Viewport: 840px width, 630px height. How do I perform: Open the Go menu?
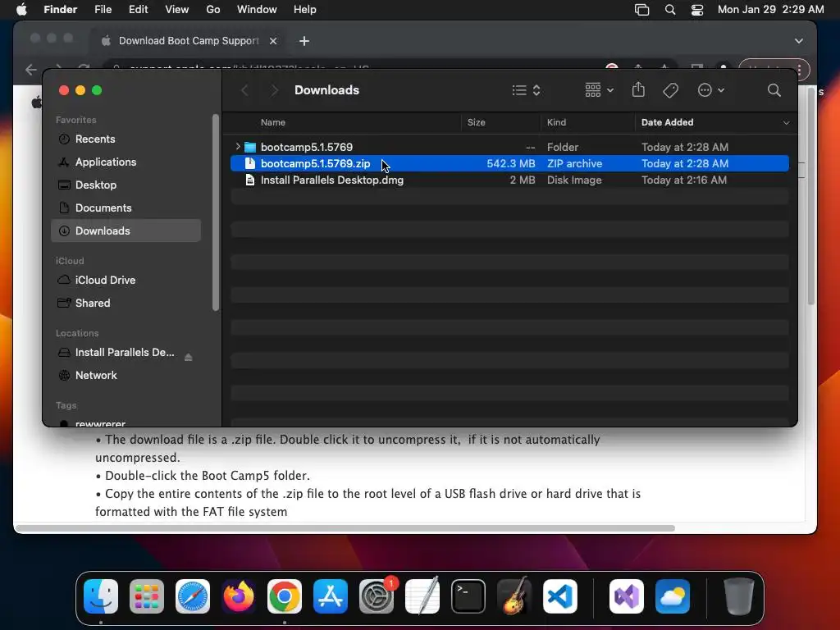pyautogui.click(x=213, y=10)
